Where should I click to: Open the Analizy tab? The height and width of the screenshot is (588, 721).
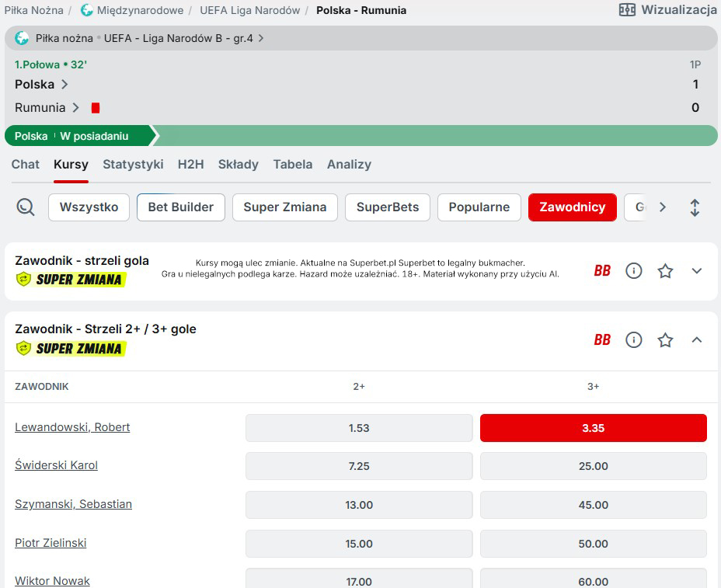[x=349, y=164]
